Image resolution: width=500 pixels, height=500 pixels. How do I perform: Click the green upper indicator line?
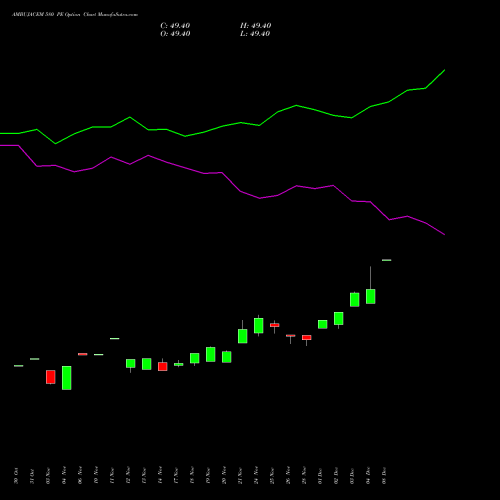222,126
